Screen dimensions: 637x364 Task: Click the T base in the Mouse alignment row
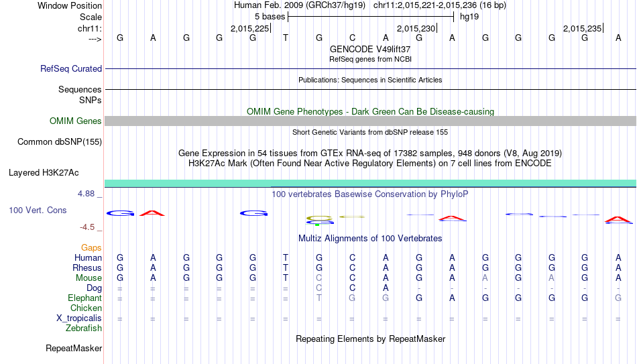[286, 278]
